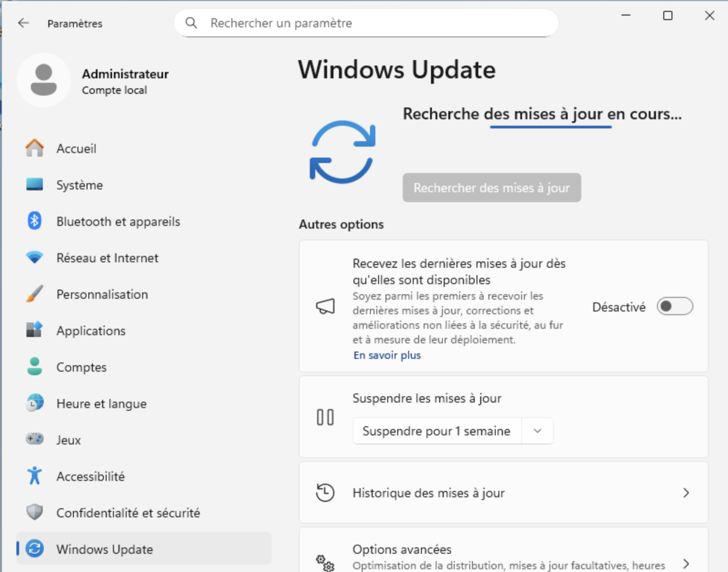This screenshot has width=728, height=572.
Task: Click the Heure et langue globe icon
Action: (35, 403)
